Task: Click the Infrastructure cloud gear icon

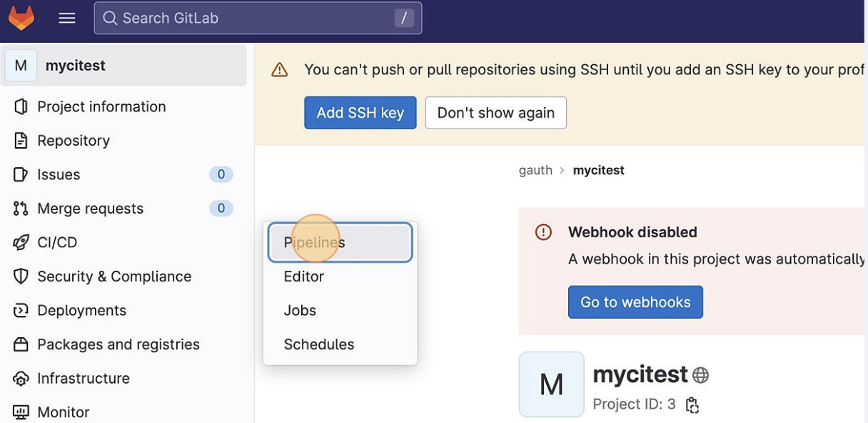Action: pos(21,378)
